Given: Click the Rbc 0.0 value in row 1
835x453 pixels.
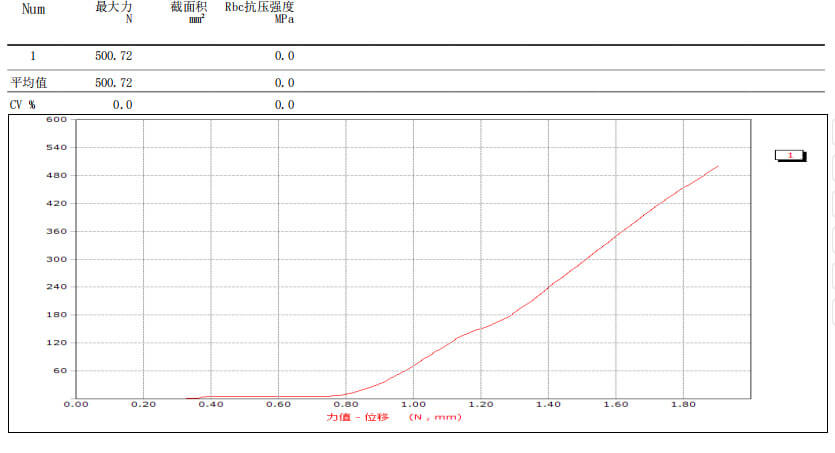Looking at the screenshot, I should coord(284,56).
